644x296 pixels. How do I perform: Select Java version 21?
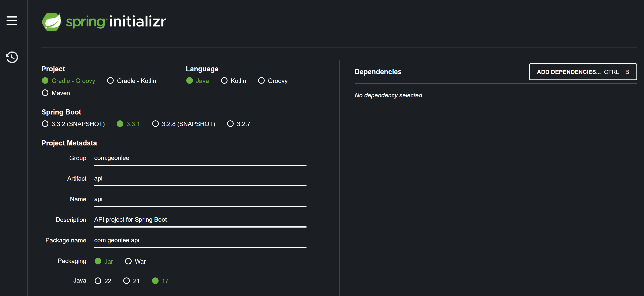(127, 281)
